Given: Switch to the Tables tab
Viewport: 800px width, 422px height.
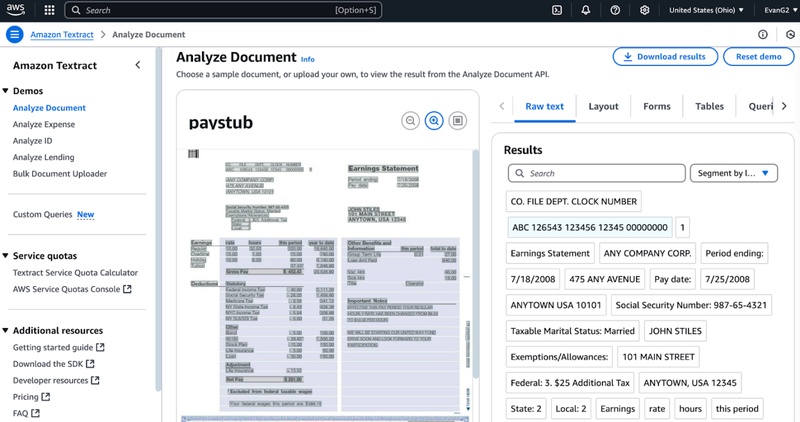Looking at the screenshot, I should tap(709, 106).
